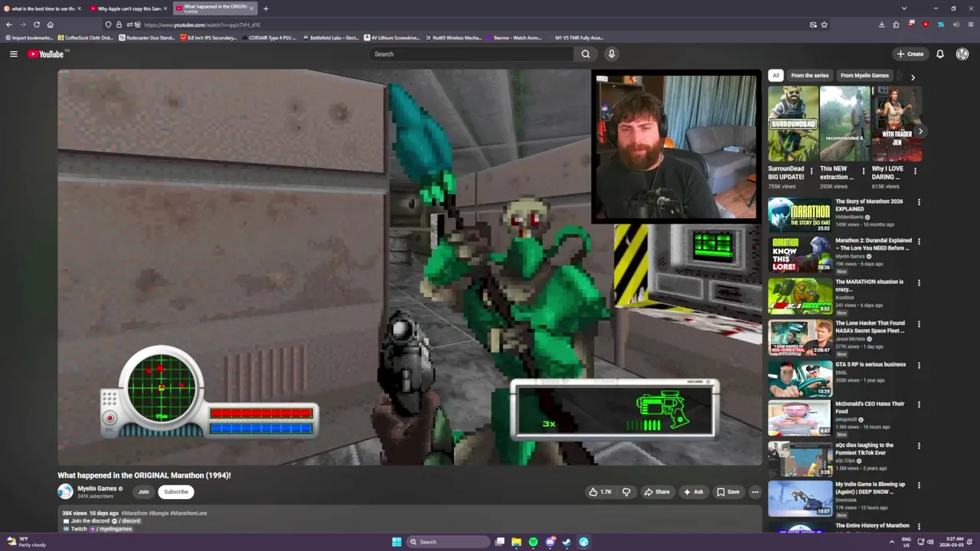Open the browser application menu icon
The image size is (980, 551).
(x=971, y=24)
